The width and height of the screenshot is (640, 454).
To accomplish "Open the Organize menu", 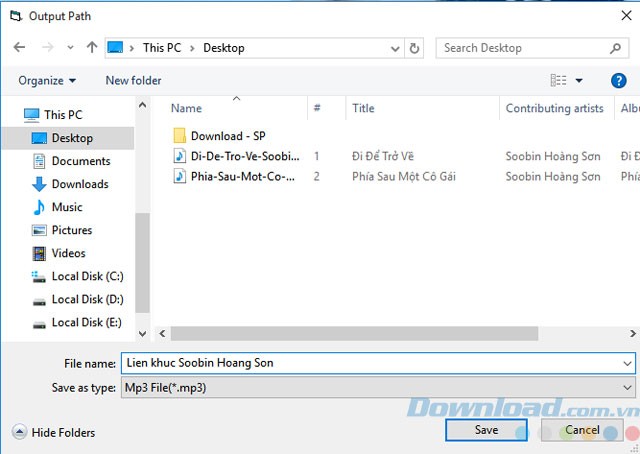I will point(47,80).
